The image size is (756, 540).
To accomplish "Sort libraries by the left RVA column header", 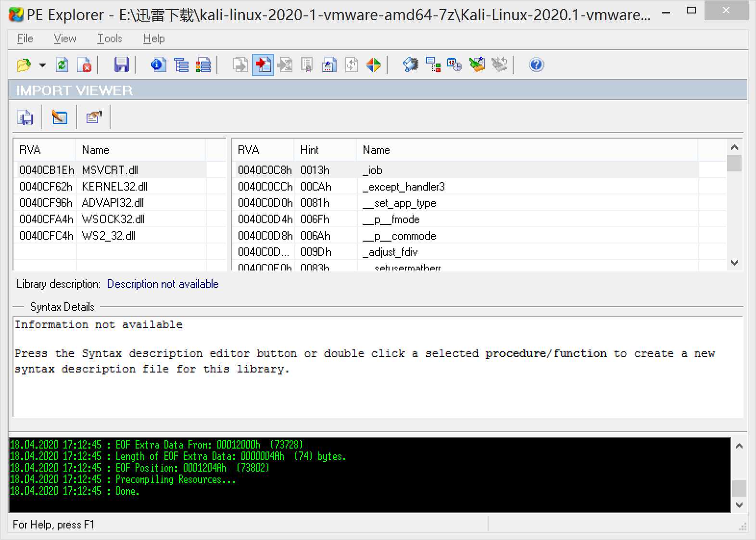I will 45,150.
